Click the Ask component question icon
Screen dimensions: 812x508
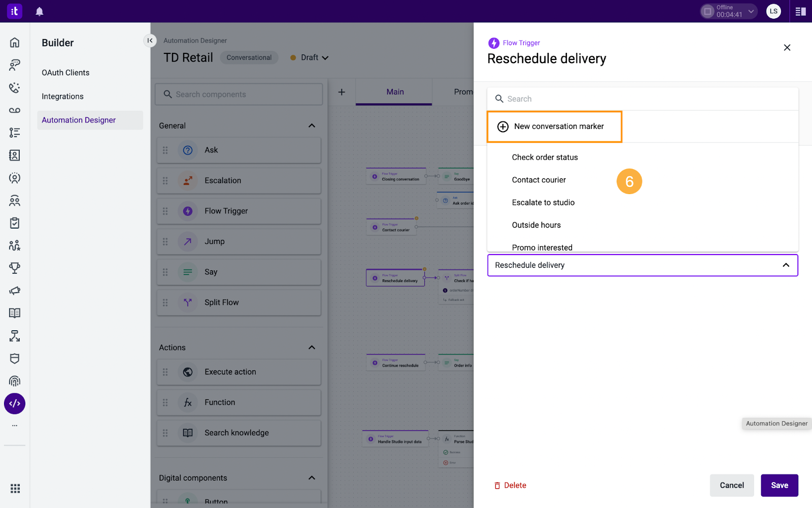click(x=188, y=150)
